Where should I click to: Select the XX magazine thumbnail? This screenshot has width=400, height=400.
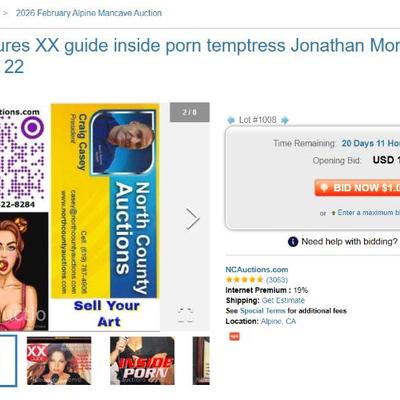pyautogui.click(x=59, y=361)
